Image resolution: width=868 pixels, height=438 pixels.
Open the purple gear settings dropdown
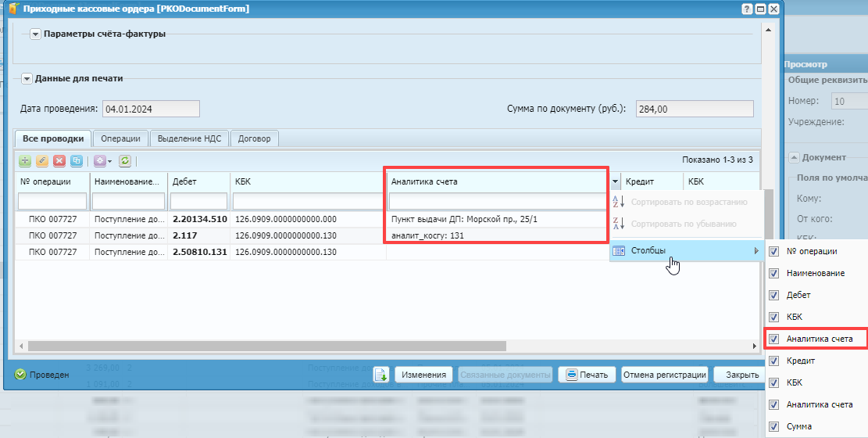tap(102, 160)
